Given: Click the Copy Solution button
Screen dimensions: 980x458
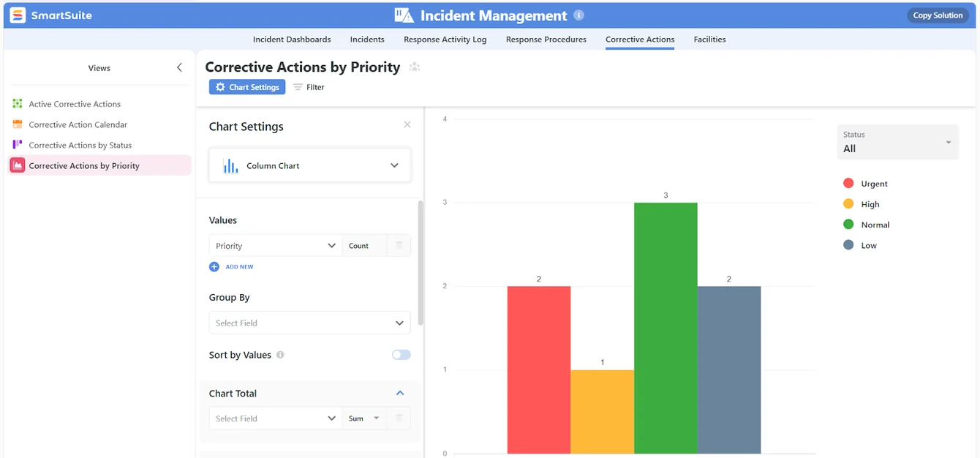Looking at the screenshot, I should coord(938,15).
